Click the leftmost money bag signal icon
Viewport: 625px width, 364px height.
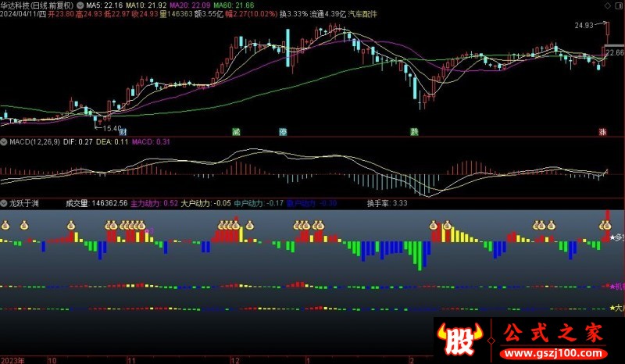[x=5, y=225]
